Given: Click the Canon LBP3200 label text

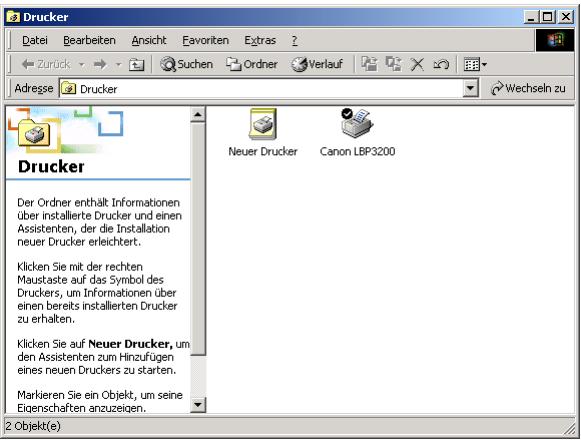Looking at the screenshot, I should 357,151.
